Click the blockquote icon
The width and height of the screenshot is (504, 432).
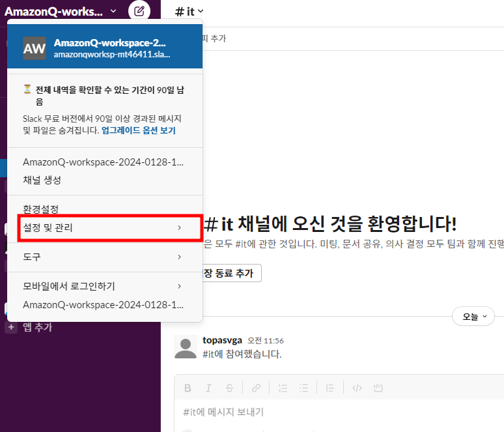pyautogui.click(x=330, y=388)
